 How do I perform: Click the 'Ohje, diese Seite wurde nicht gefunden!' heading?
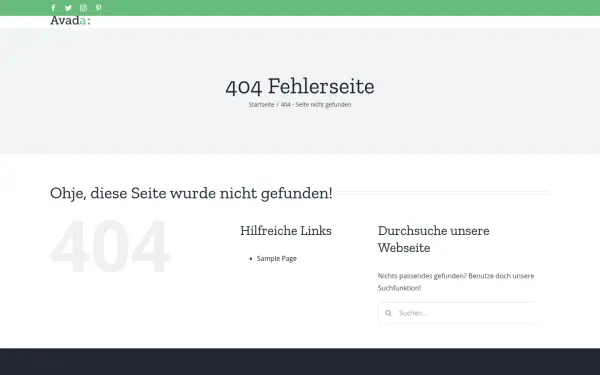tap(191, 193)
